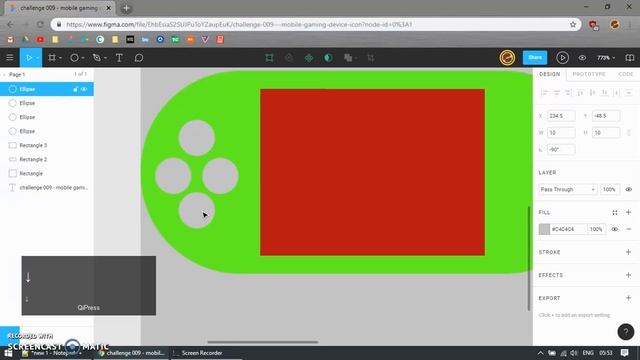Open frame tool dropdown arrow
This screenshot has width=640, height=360.
pos(60,58)
